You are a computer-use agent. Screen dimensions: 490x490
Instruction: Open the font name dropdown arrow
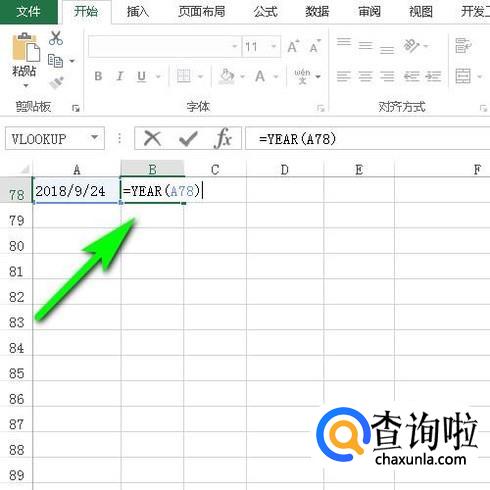pos(235,46)
